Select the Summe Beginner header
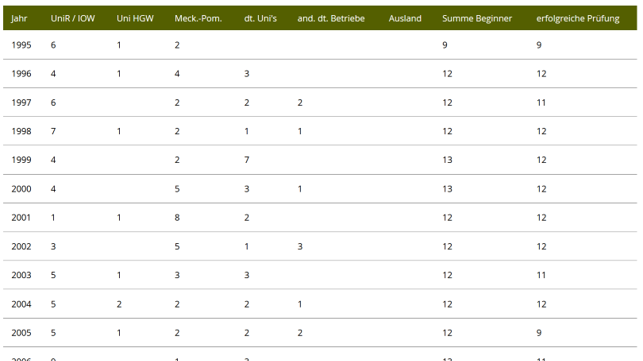Image resolution: width=643 pixels, height=361 pixels. (x=477, y=18)
